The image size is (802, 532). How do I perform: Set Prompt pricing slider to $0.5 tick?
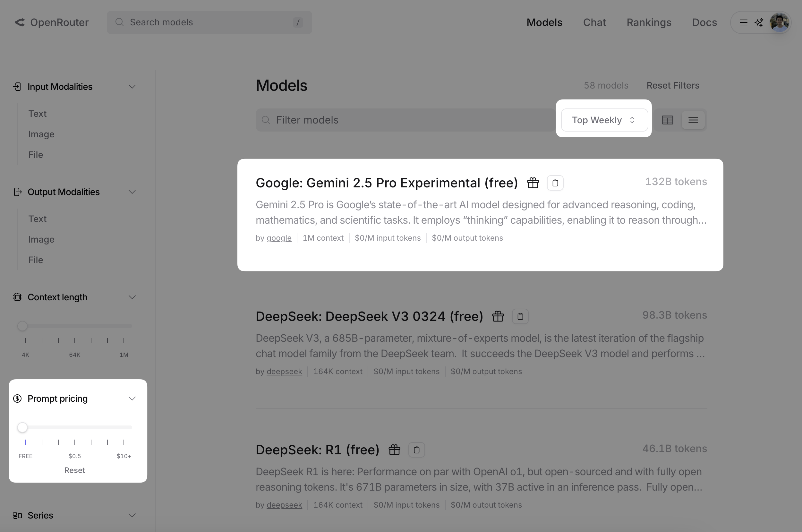(x=75, y=442)
